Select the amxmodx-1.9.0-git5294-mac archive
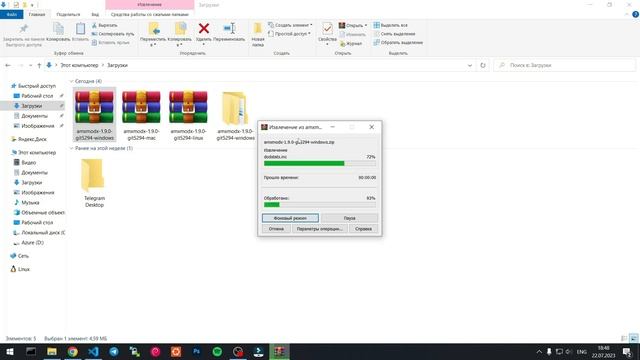 coord(141,115)
